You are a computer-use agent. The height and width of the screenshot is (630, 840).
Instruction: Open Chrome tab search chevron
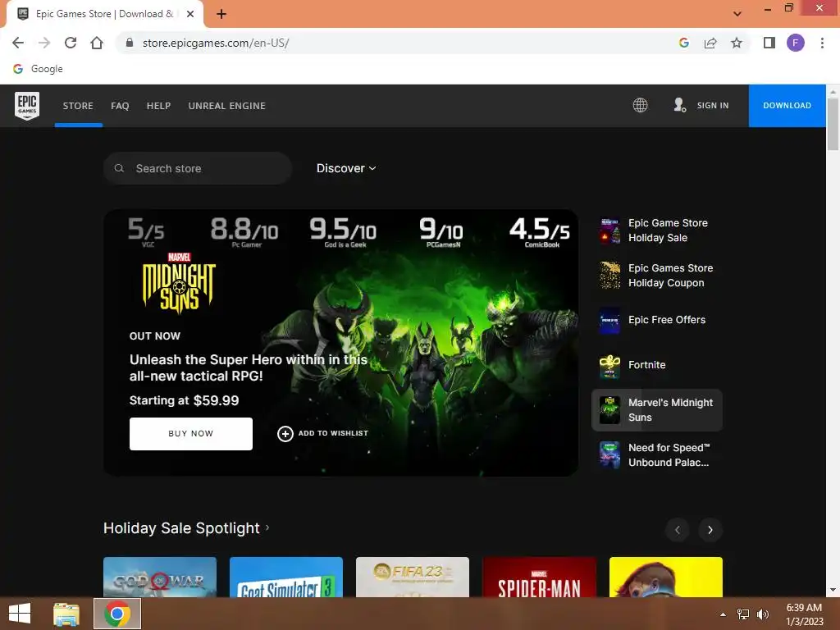[737, 14]
